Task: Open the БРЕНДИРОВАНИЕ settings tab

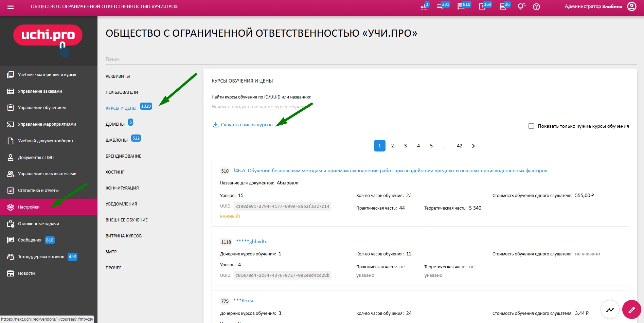Action: tap(123, 156)
